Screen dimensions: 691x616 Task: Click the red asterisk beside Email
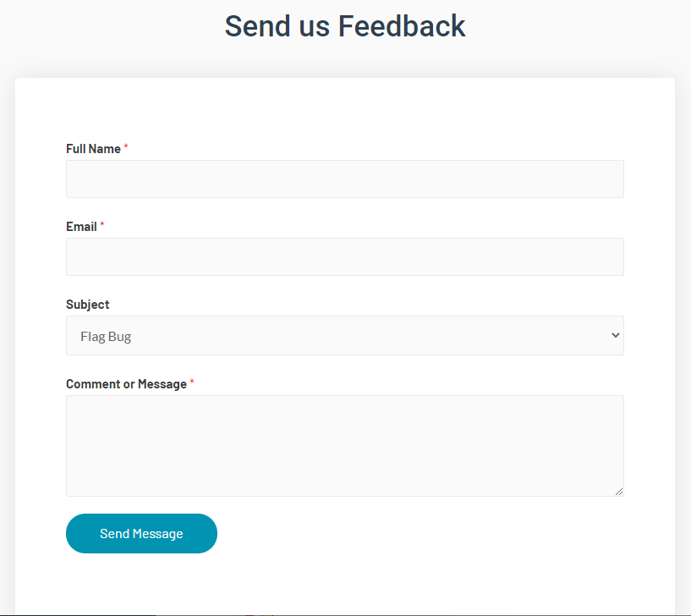click(x=102, y=225)
